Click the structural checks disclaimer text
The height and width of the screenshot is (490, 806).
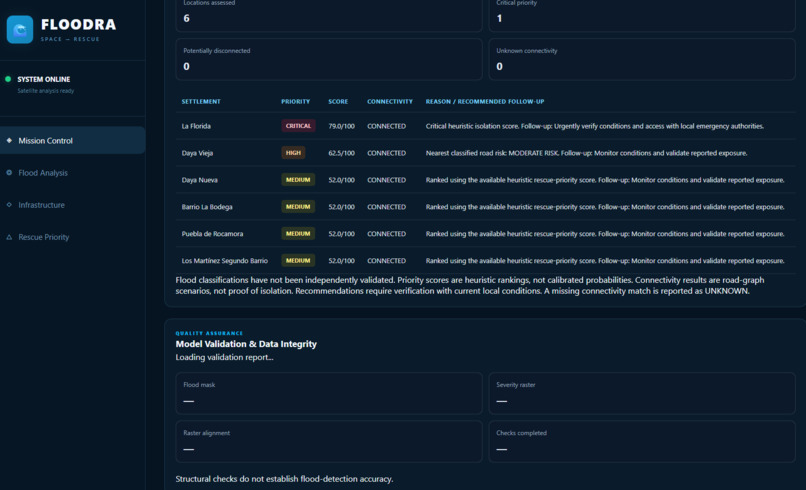click(x=284, y=479)
